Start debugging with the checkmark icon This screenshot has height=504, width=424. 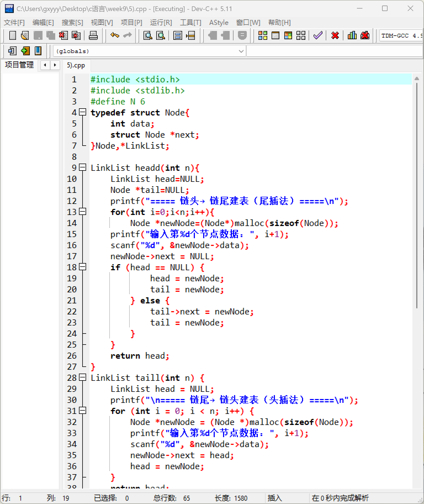pos(318,35)
